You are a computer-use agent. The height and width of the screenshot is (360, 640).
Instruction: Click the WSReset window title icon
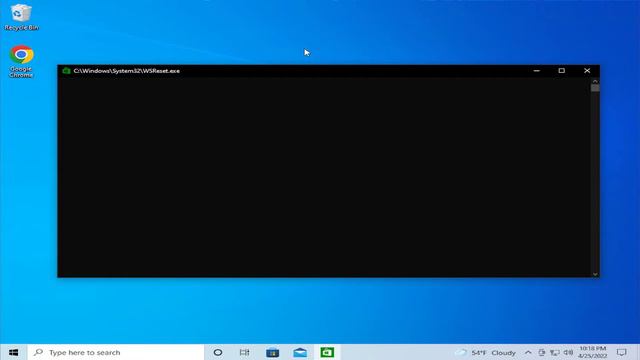(67, 71)
